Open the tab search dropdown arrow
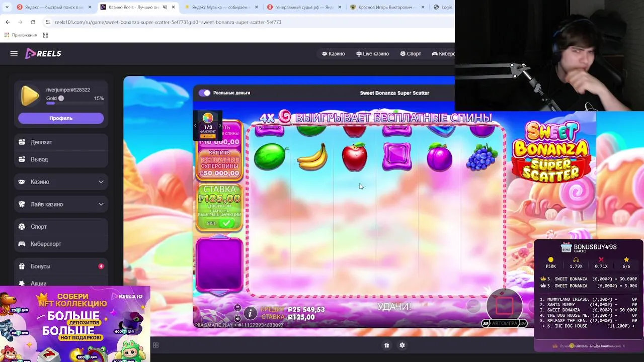The height and width of the screenshot is (362, 644). tap(6, 7)
